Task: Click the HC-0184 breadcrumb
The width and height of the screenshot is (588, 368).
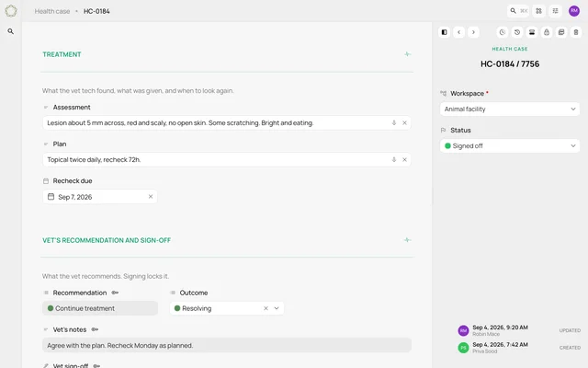Action: click(96, 11)
